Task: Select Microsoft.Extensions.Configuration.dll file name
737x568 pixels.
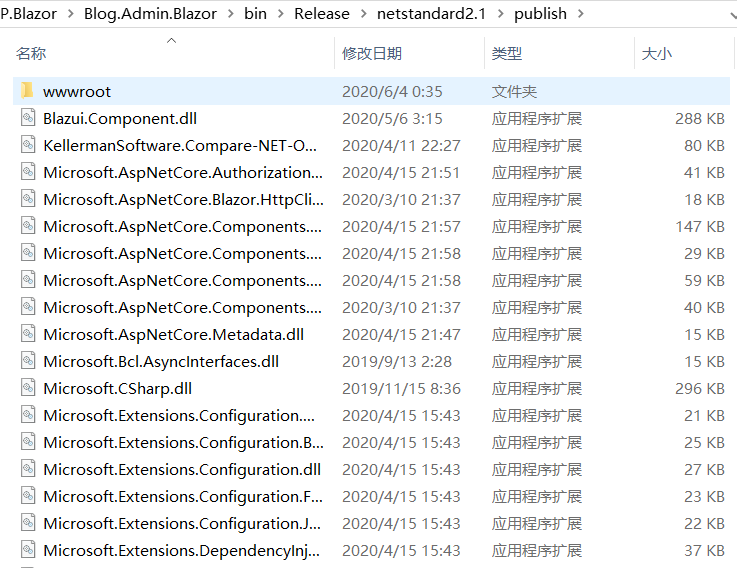Action: 182,469
